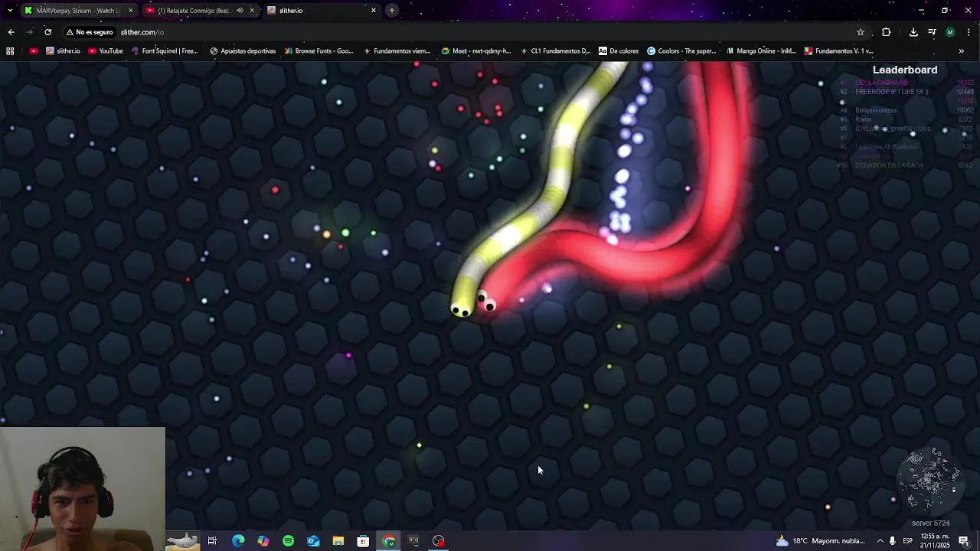Click the microphone tray icon
The width and height of the screenshot is (980, 551).
893,541
